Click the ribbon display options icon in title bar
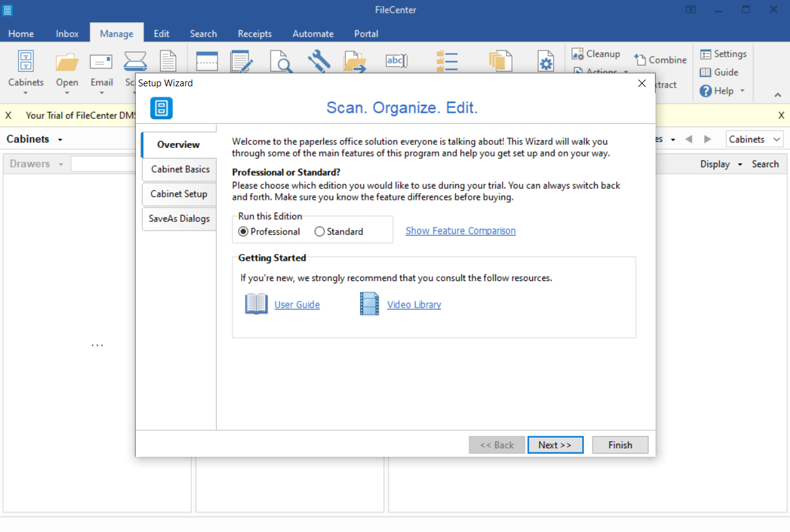This screenshot has height=532, width=790. click(691, 9)
